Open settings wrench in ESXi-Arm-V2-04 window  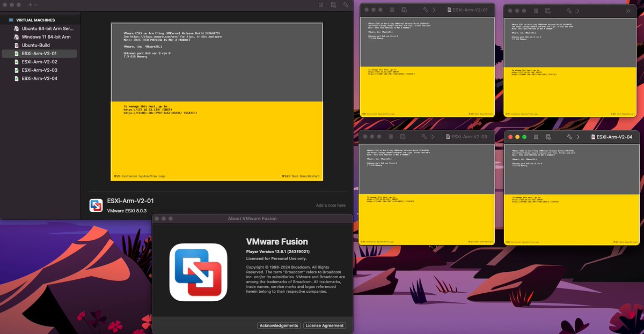point(569,137)
